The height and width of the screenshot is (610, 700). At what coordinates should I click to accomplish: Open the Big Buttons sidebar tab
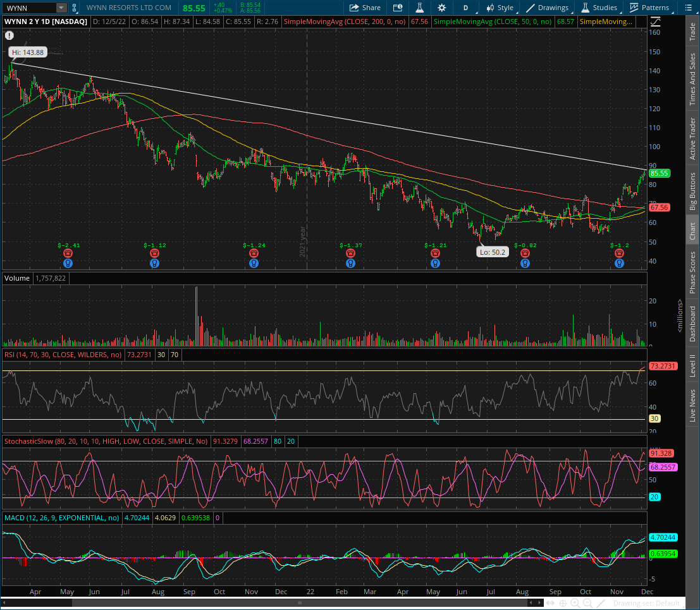coord(692,191)
